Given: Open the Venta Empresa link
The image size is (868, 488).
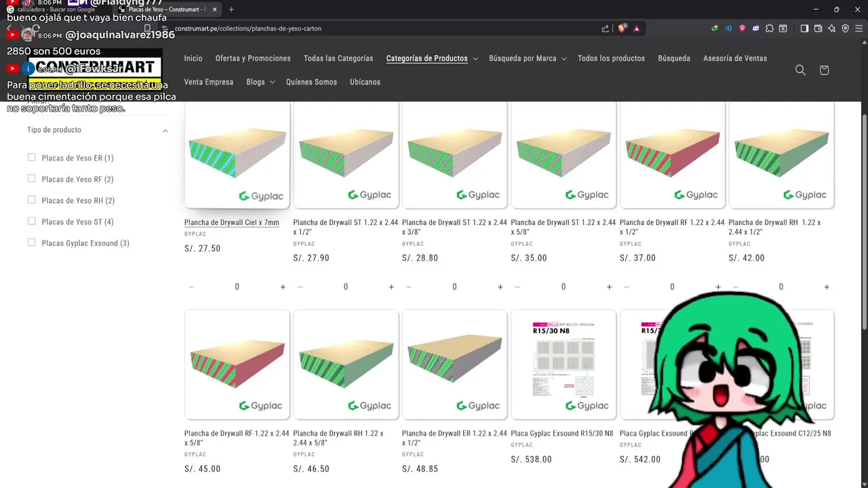Looking at the screenshot, I should pos(209,82).
